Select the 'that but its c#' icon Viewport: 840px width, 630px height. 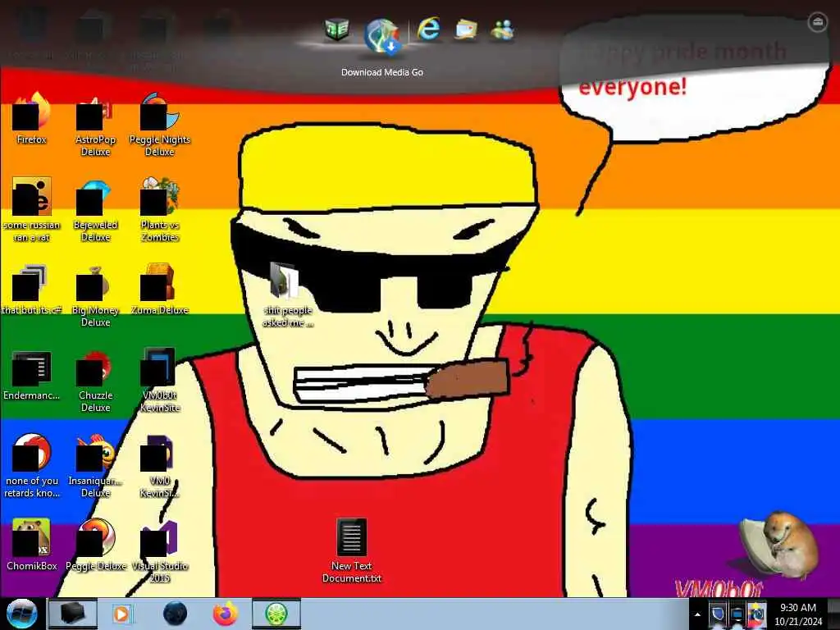pyautogui.click(x=32, y=289)
